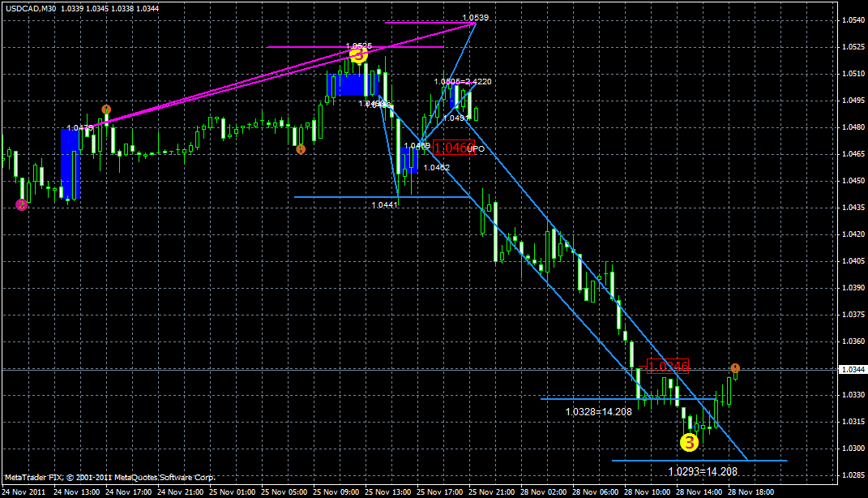Screen dimensions: 868x498
Task: Select the yellow circled 3 marker near 1.0526
Action: tap(359, 56)
